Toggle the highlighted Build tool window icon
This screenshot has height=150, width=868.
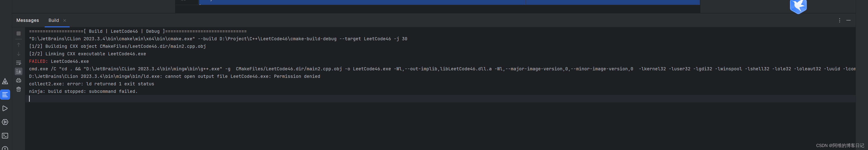tap(5, 95)
